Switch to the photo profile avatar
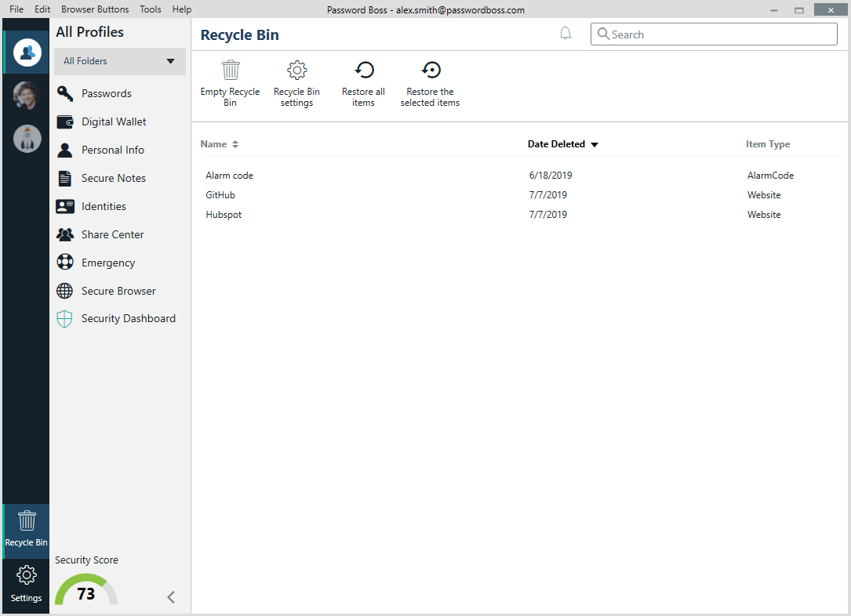The image size is (851, 616). pos(27,96)
